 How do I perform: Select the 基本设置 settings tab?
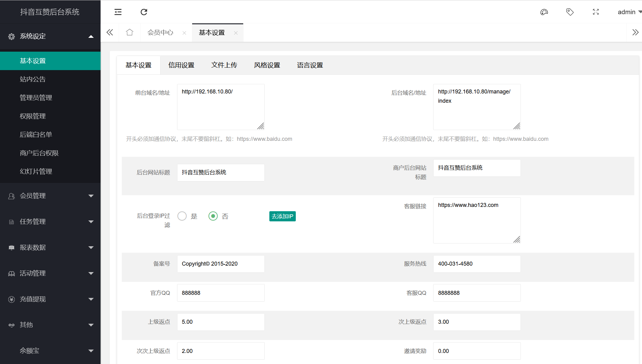(x=139, y=65)
